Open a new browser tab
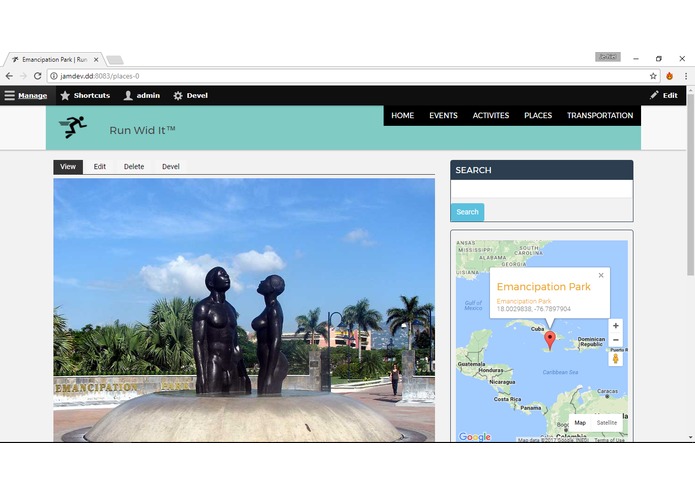Viewport: 695px width, 494px height. 115,60
